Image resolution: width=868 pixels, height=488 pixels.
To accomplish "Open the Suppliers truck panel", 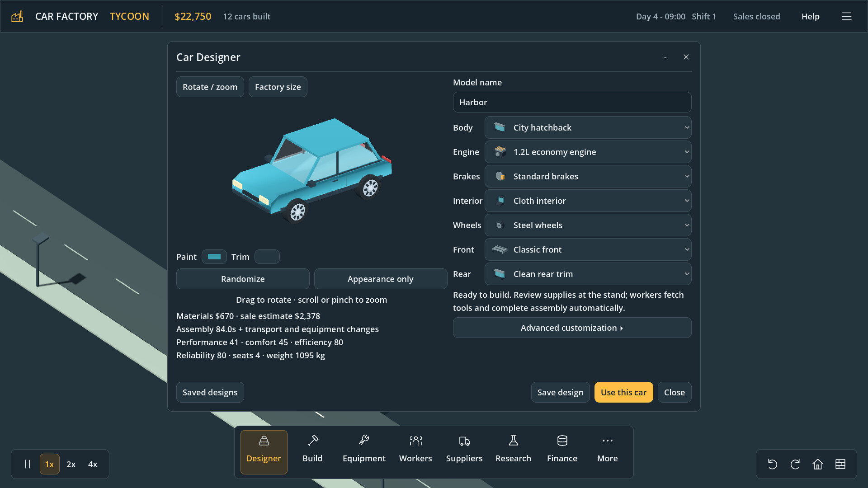I will pos(464,452).
